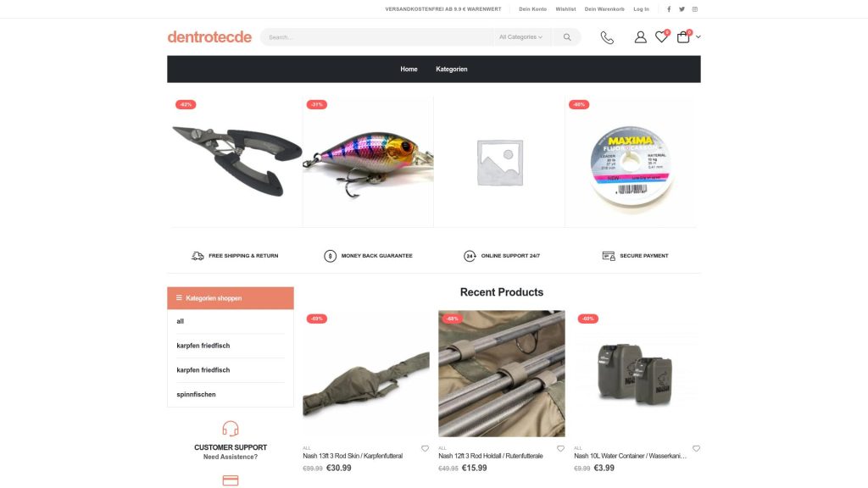The height and width of the screenshot is (488, 868).
Task: Go to Home in navigation bar
Action: coord(409,69)
